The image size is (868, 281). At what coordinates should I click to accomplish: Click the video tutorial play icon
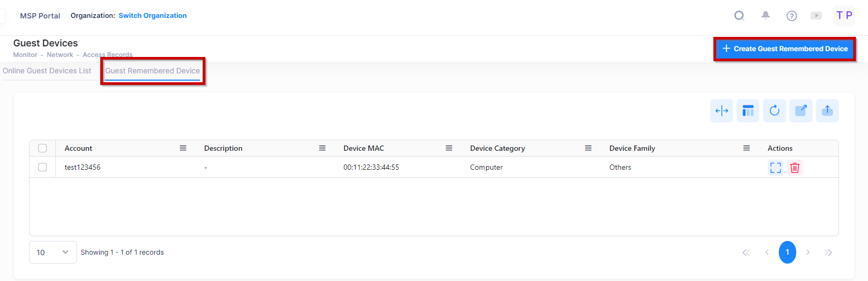816,16
